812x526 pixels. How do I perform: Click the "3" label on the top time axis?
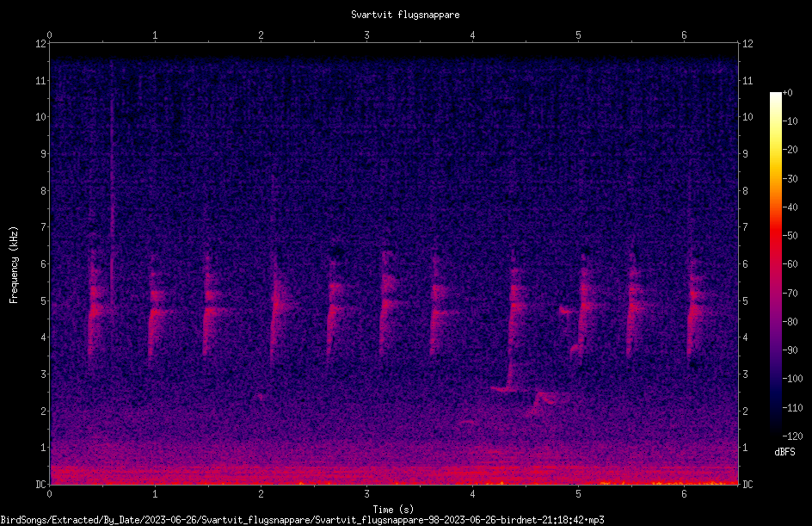point(366,35)
